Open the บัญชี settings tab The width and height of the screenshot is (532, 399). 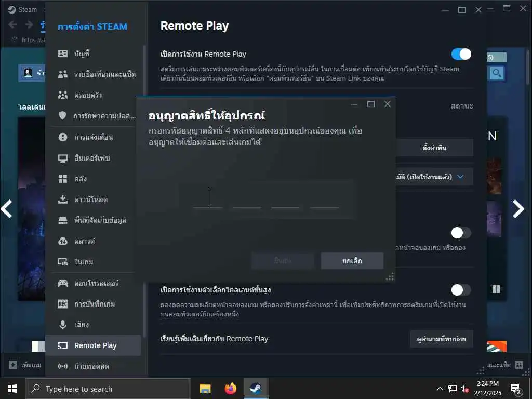(93, 54)
